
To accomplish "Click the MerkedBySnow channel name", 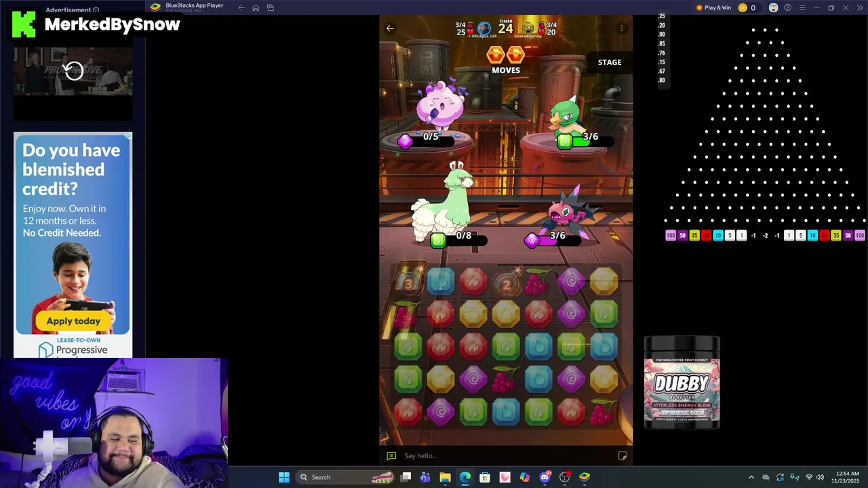I will [113, 24].
